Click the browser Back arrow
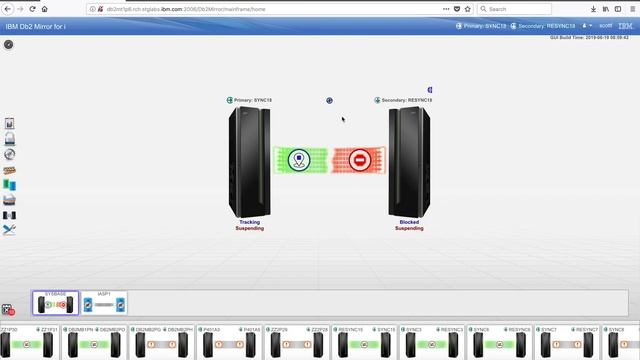 point(8,9)
